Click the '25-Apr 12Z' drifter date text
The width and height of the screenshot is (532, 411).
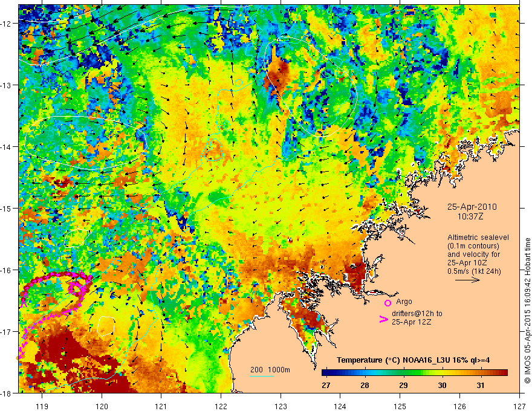click(412, 322)
